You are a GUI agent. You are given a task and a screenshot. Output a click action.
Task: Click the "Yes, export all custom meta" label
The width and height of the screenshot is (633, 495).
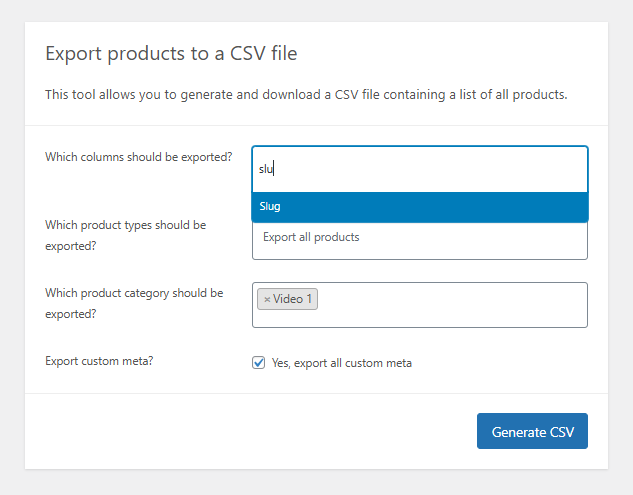point(341,363)
